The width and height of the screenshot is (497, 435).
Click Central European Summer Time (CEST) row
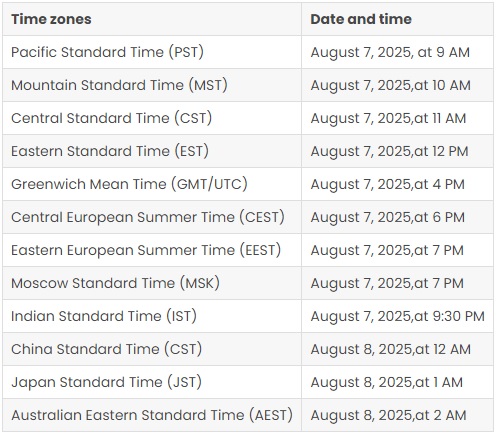coord(248,217)
